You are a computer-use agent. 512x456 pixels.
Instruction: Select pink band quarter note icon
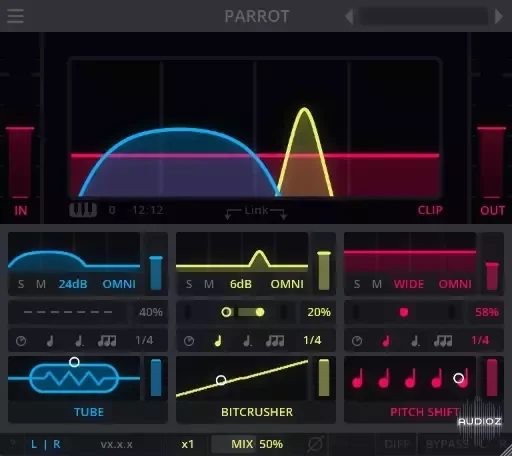click(386, 341)
